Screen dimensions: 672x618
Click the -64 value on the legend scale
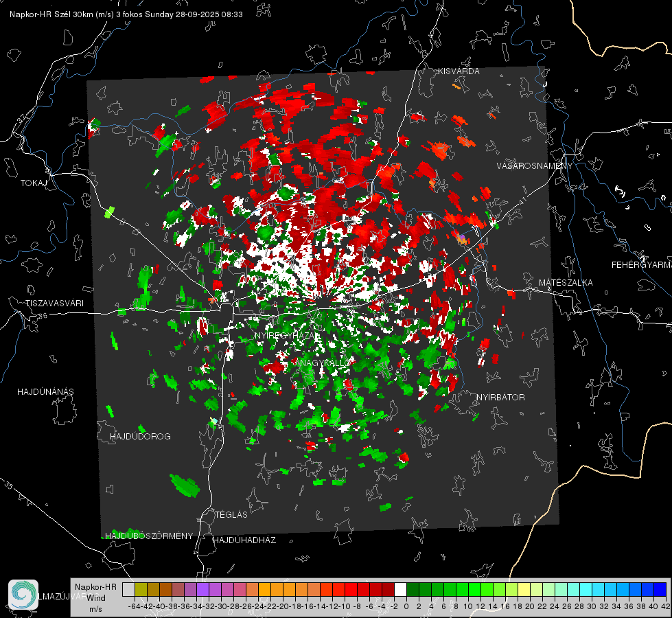(134, 607)
